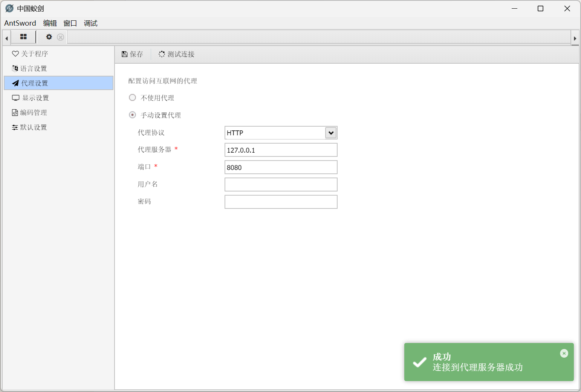Select the 不使用代理 radio button

click(x=133, y=98)
